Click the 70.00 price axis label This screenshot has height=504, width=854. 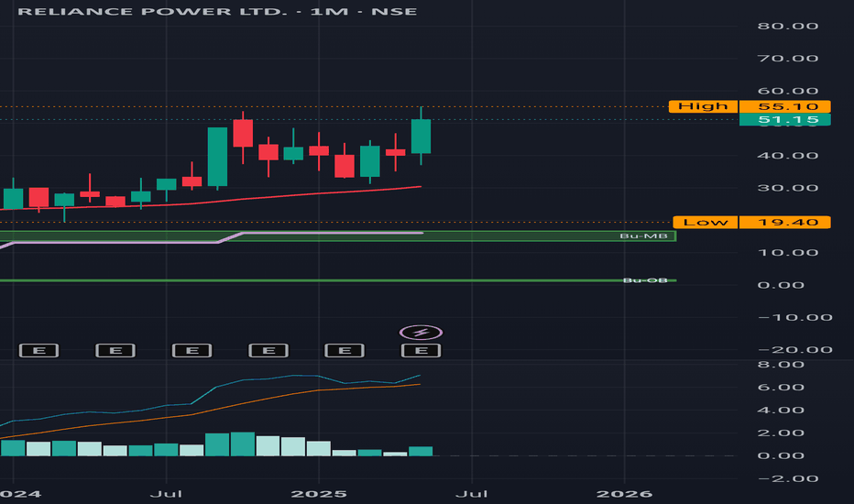(787, 59)
